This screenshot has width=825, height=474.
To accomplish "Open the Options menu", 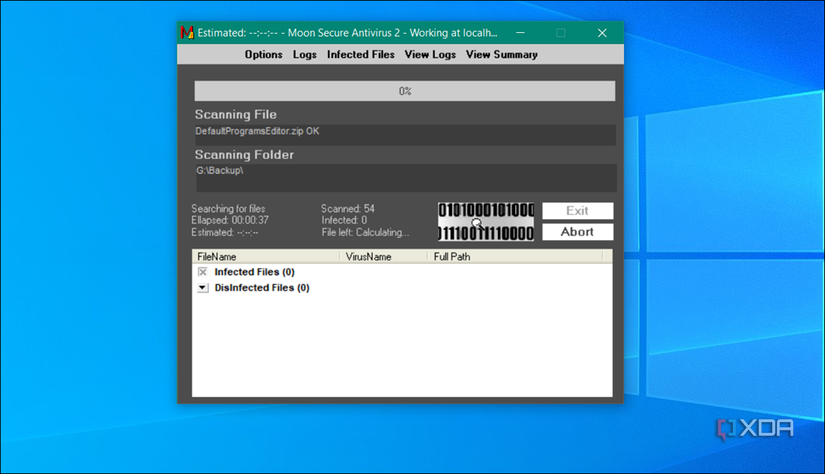I will coord(264,55).
